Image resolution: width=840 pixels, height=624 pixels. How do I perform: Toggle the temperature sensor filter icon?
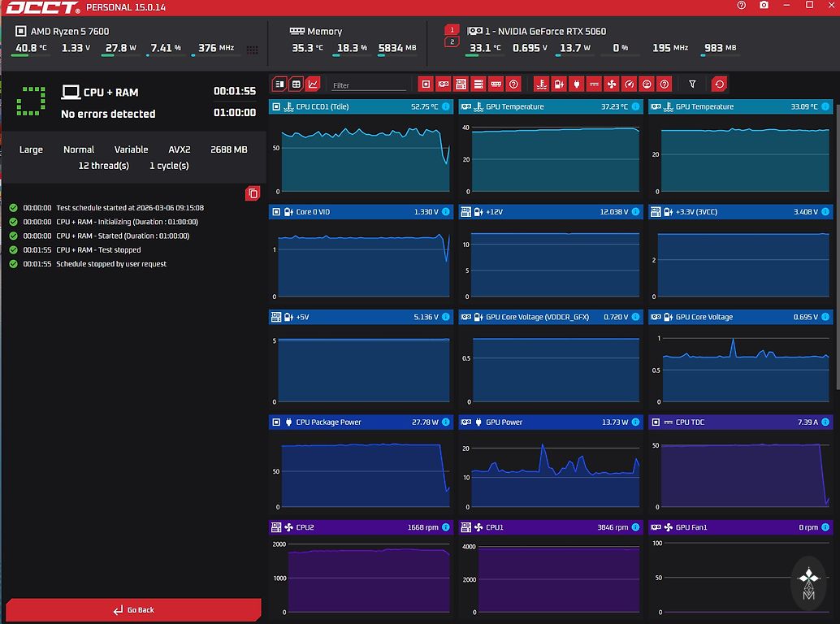pyautogui.click(x=541, y=84)
